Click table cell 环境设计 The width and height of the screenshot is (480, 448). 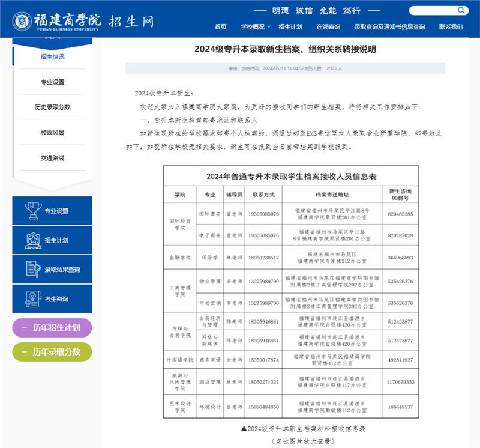click(x=209, y=407)
